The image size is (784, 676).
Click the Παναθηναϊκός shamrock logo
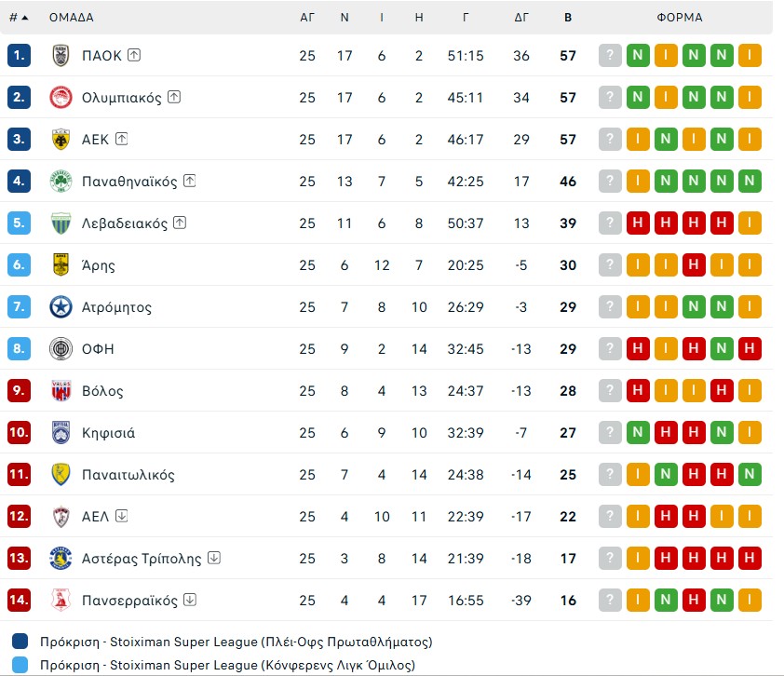61,182
